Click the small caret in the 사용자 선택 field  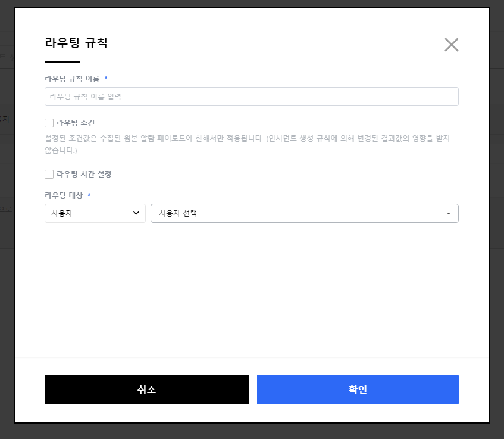pyautogui.click(x=448, y=214)
